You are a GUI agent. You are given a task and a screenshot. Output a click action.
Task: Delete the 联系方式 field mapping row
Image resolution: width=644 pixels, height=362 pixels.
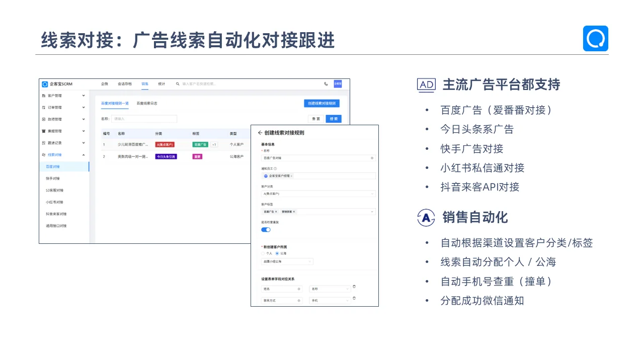pos(354,298)
